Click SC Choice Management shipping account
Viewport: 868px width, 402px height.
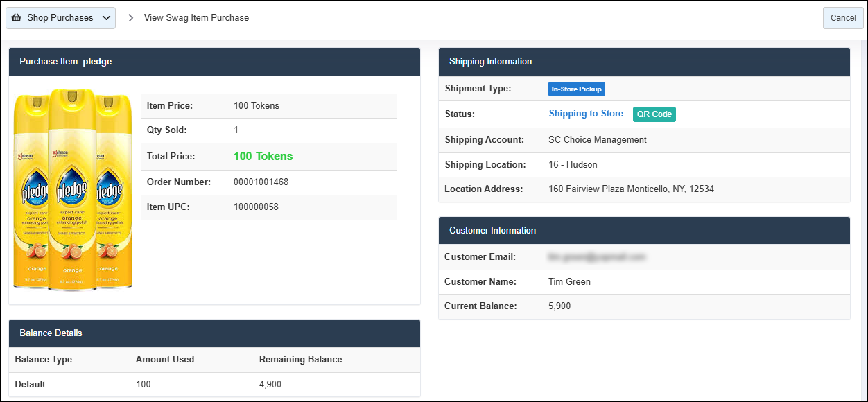(x=598, y=140)
